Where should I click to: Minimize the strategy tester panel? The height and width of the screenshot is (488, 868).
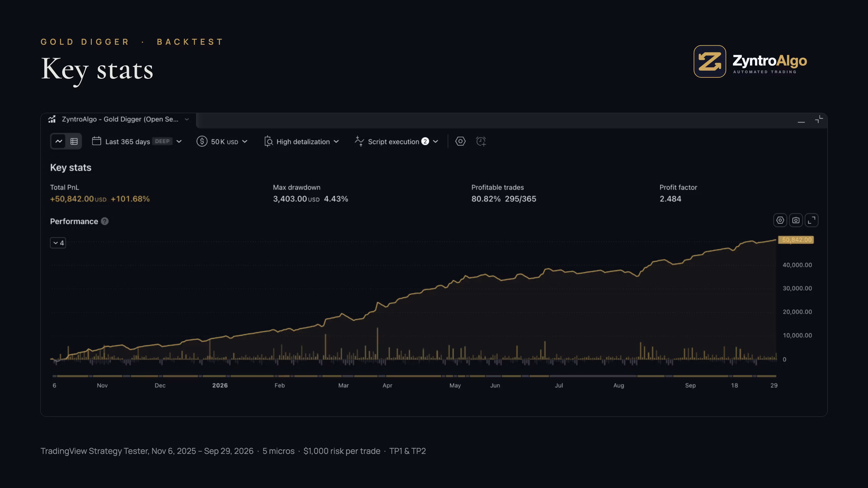click(x=801, y=122)
